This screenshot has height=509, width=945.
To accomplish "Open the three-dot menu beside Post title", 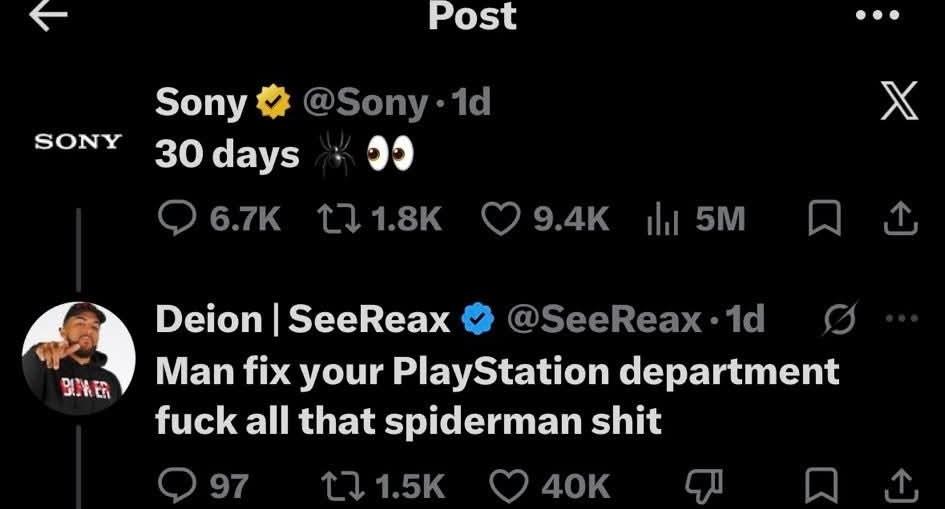I will 878,15.
